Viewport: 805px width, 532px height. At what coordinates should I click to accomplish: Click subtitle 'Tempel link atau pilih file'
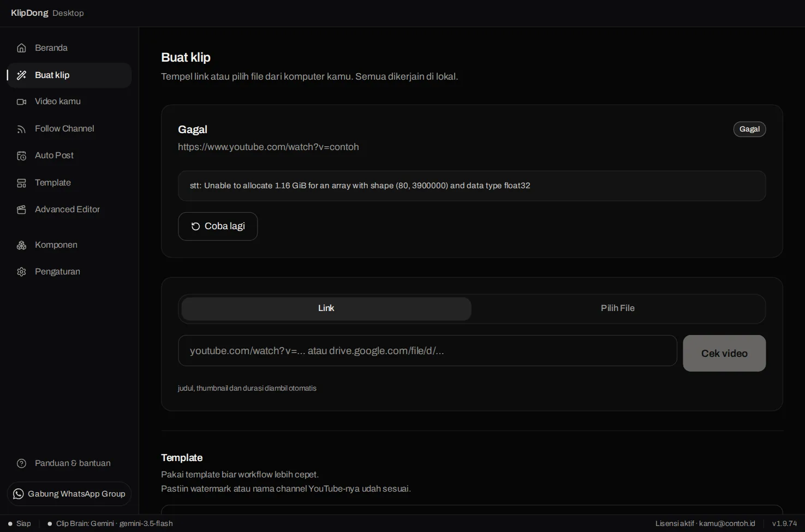coord(309,76)
